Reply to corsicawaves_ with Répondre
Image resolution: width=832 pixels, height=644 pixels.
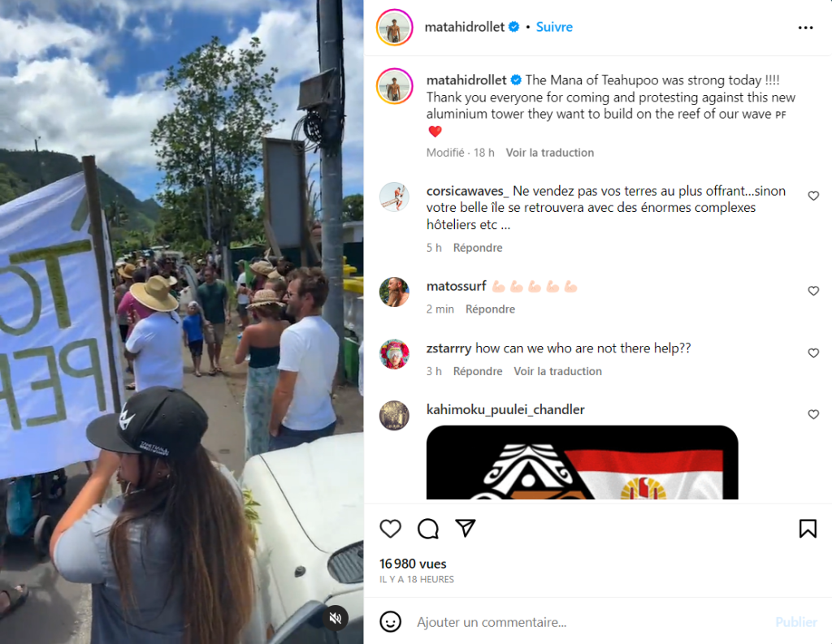point(478,248)
